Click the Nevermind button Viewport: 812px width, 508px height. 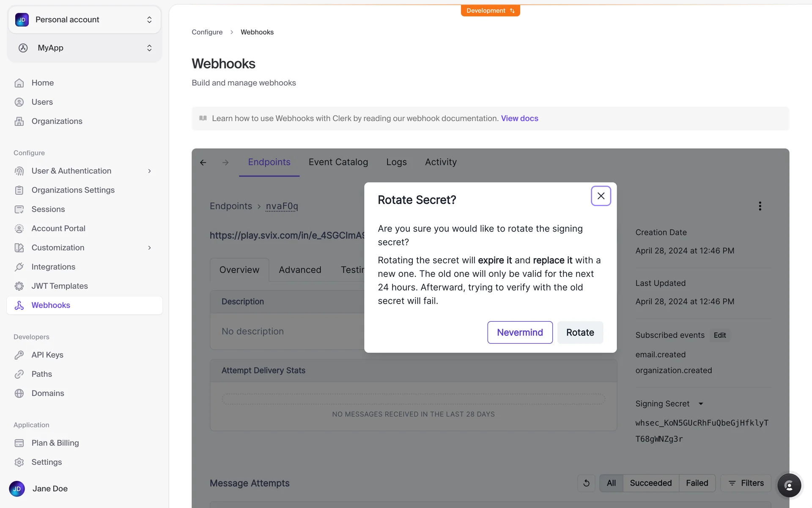click(x=520, y=332)
